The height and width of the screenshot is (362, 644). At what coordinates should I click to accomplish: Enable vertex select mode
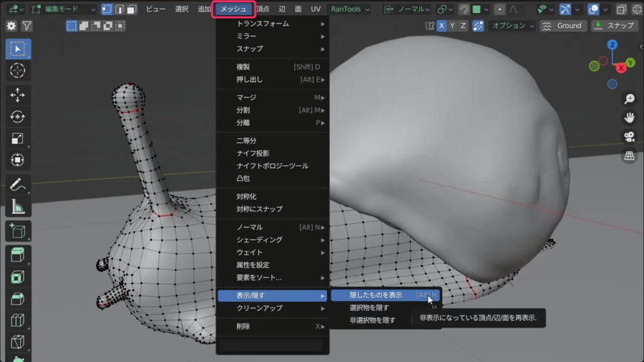[107, 9]
